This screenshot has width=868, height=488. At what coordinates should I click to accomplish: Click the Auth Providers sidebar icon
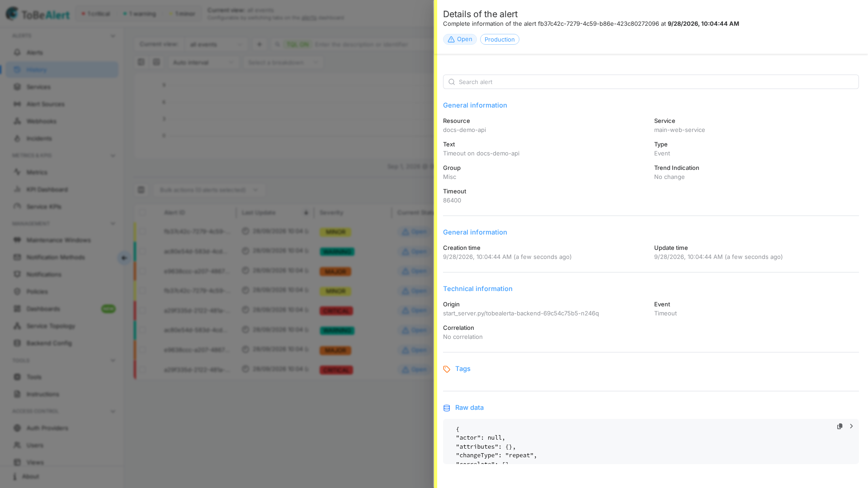(x=17, y=428)
